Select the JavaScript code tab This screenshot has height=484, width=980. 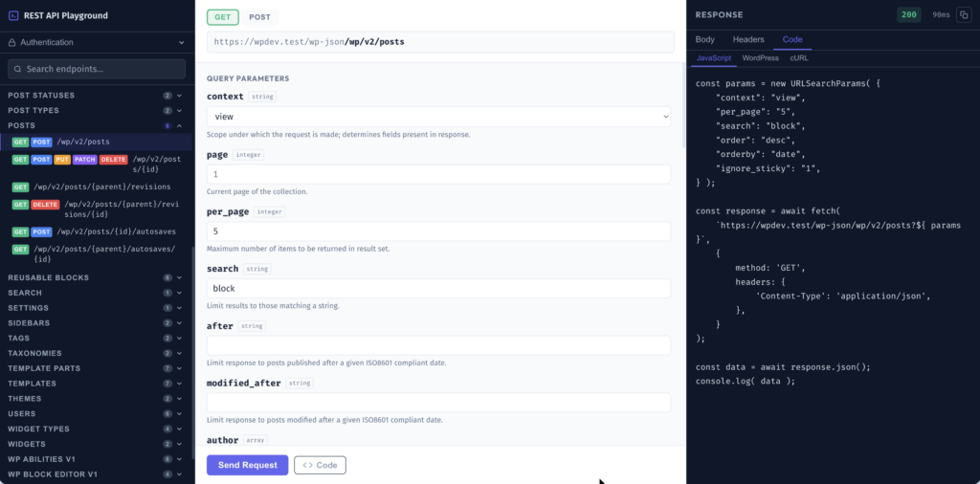[x=714, y=58]
